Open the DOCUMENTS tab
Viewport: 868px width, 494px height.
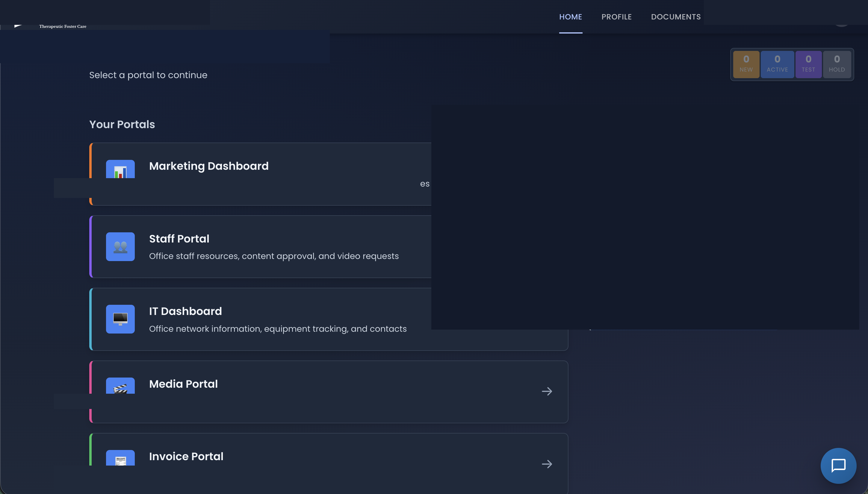click(675, 17)
